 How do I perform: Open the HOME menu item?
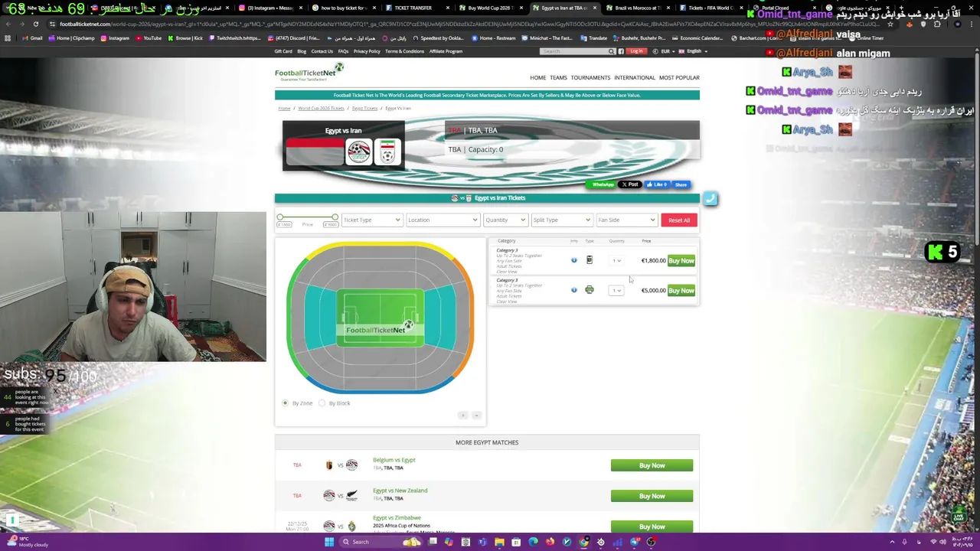537,77
